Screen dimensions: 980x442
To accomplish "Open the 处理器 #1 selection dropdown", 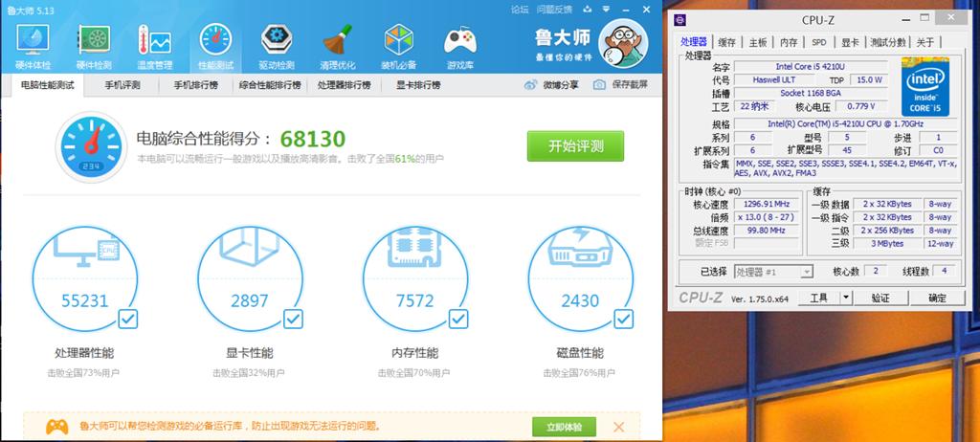I will [773, 272].
